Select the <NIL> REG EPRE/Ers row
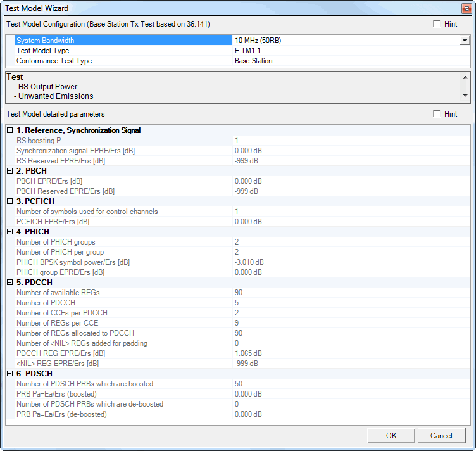Image resolution: width=476 pixels, height=451 pixels. point(242,363)
